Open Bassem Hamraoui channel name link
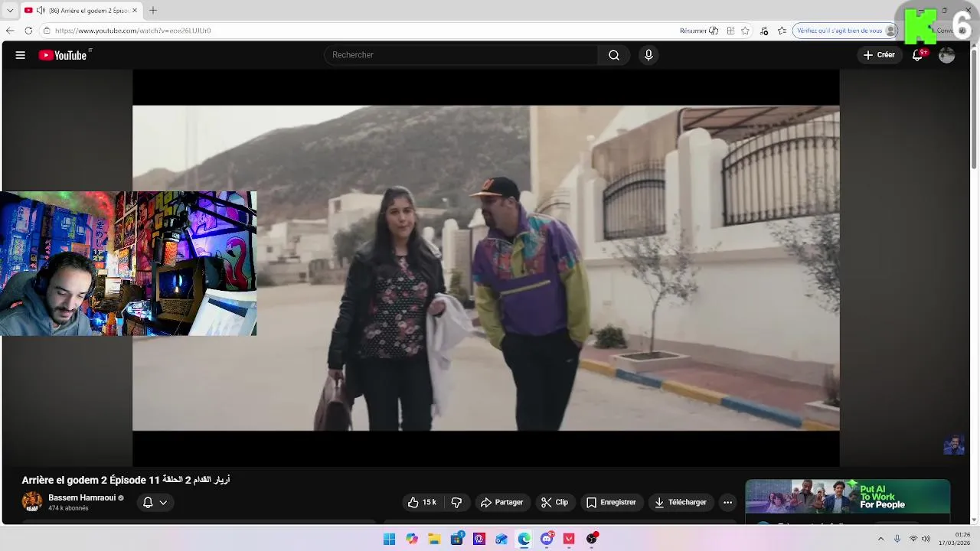The width and height of the screenshot is (980, 551). click(82, 497)
